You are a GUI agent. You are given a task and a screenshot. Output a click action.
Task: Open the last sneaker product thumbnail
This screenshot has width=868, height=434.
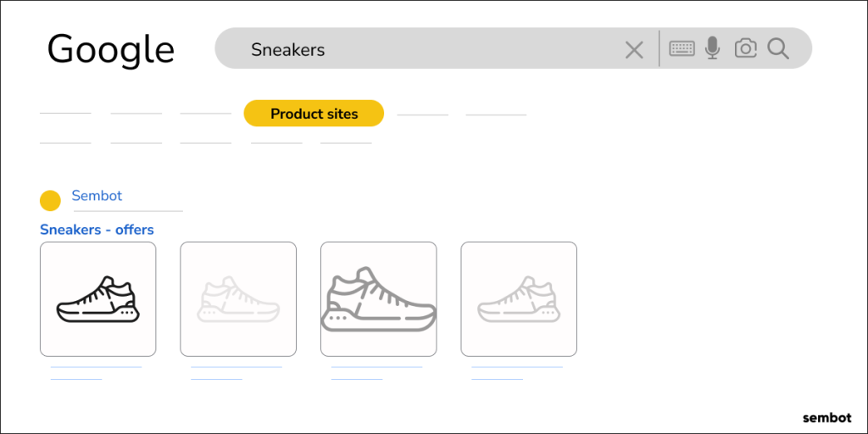pos(519,299)
